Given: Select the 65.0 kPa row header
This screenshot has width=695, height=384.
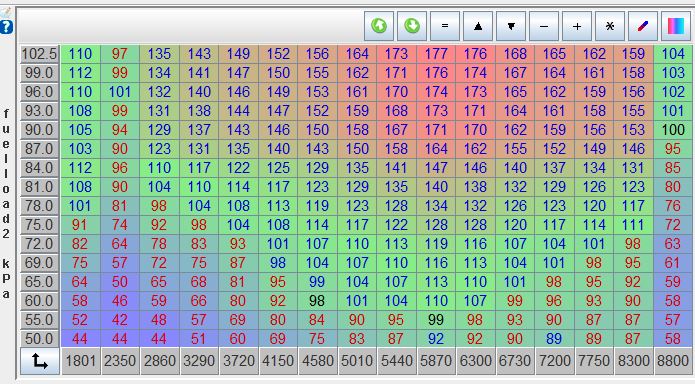Looking at the screenshot, I should tap(39, 282).
